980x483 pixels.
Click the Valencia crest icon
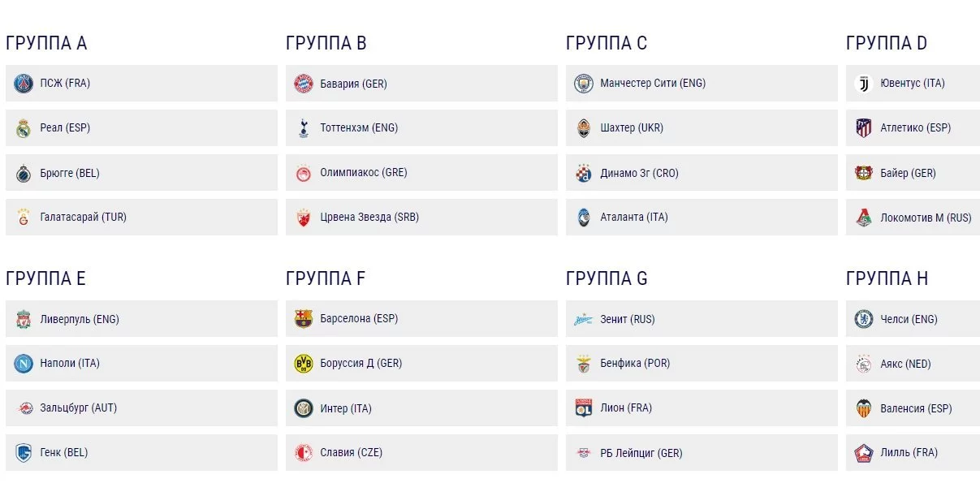point(864,408)
